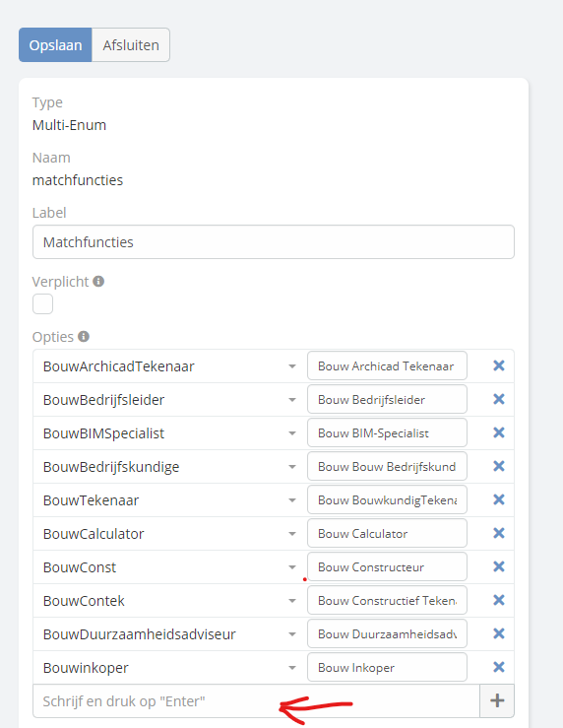Edit the Bouw Constructeur label field
Screen dimensions: 563x728
tap(387, 566)
